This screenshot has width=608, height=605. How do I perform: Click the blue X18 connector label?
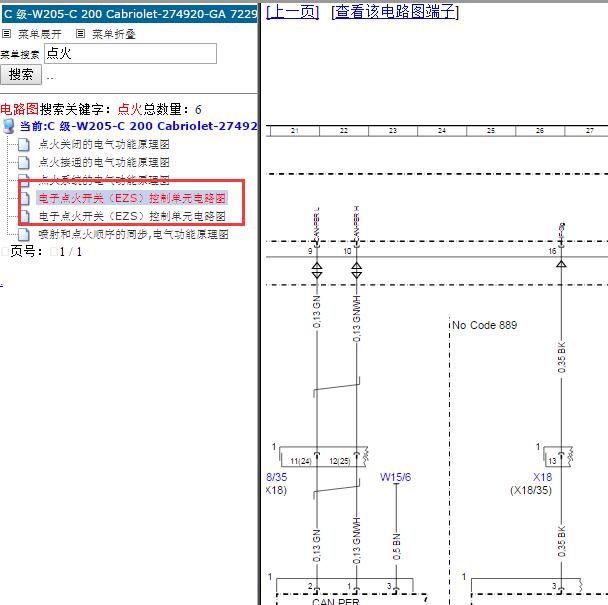pyautogui.click(x=542, y=477)
